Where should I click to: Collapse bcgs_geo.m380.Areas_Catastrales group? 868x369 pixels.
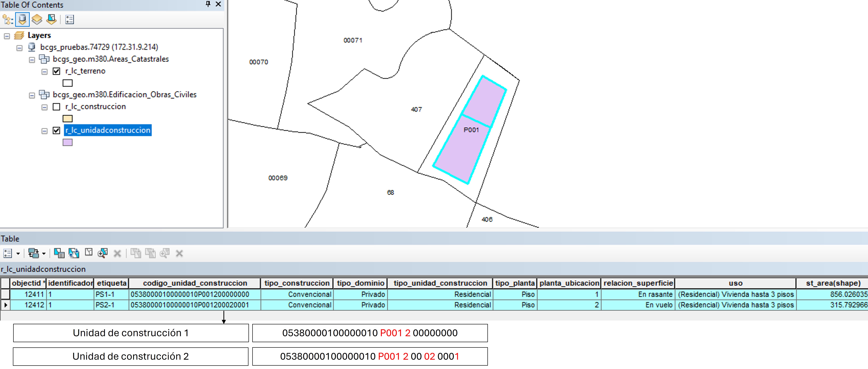(x=32, y=60)
